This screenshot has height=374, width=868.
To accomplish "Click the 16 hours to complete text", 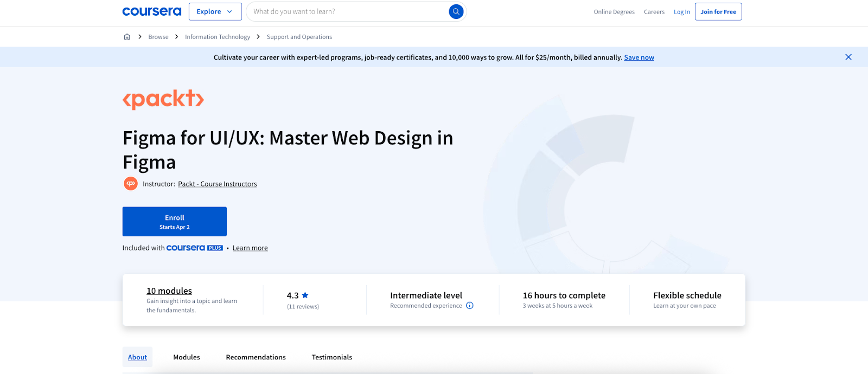I will (564, 295).
